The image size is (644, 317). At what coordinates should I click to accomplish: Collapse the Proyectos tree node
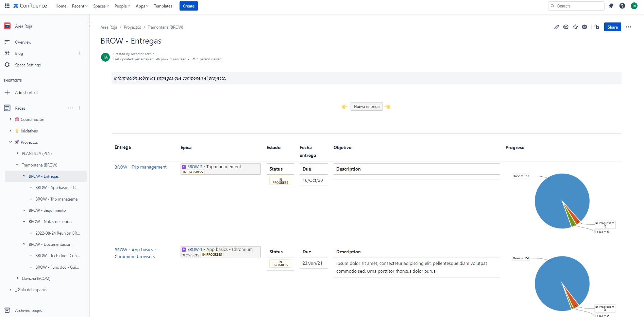click(x=11, y=142)
